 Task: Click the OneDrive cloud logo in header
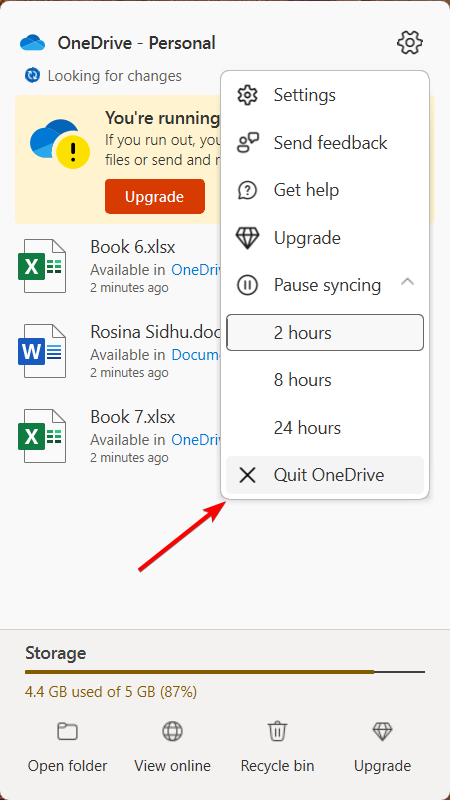coord(33,43)
